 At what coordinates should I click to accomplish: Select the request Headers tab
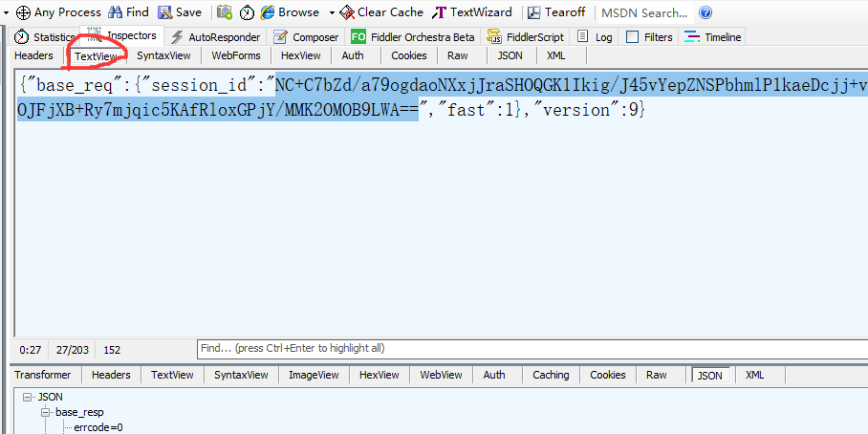click(33, 55)
